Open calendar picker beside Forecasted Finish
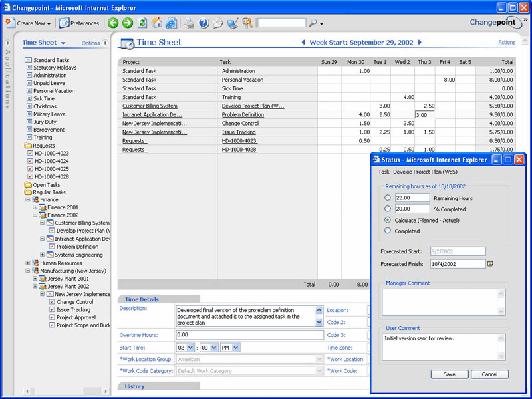The height and width of the screenshot is (399, 532). [490, 263]
